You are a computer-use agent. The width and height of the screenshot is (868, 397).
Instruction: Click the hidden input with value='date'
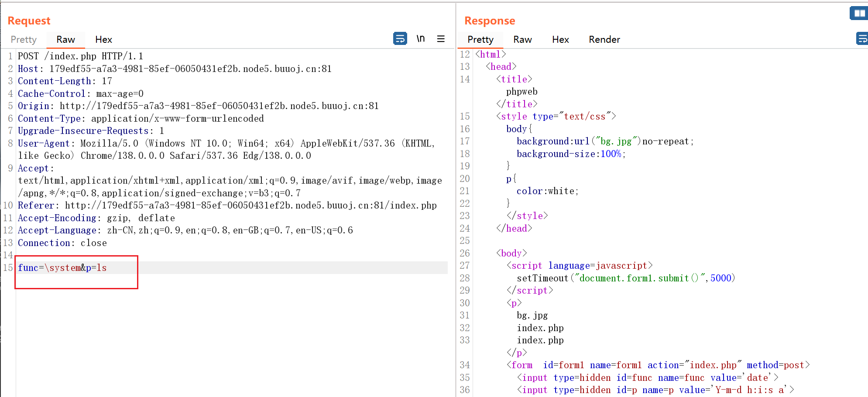click(x=648, y=378)
